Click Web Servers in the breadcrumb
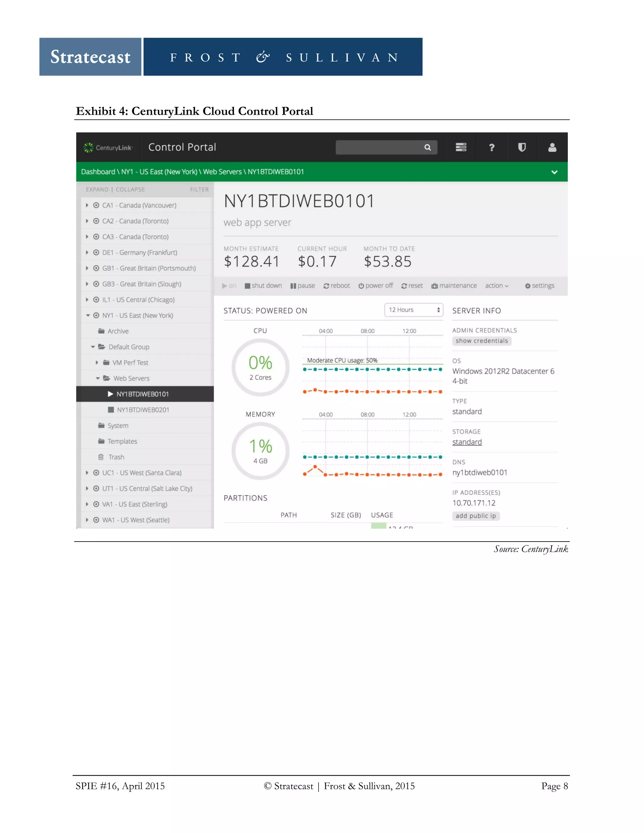644x833 pixels. [222, 172]
